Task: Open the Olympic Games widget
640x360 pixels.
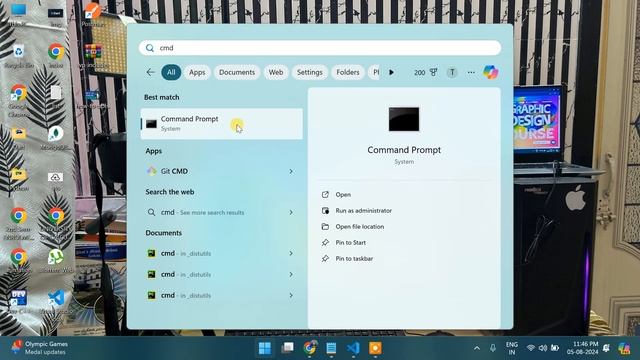Action: click(39, 348)
